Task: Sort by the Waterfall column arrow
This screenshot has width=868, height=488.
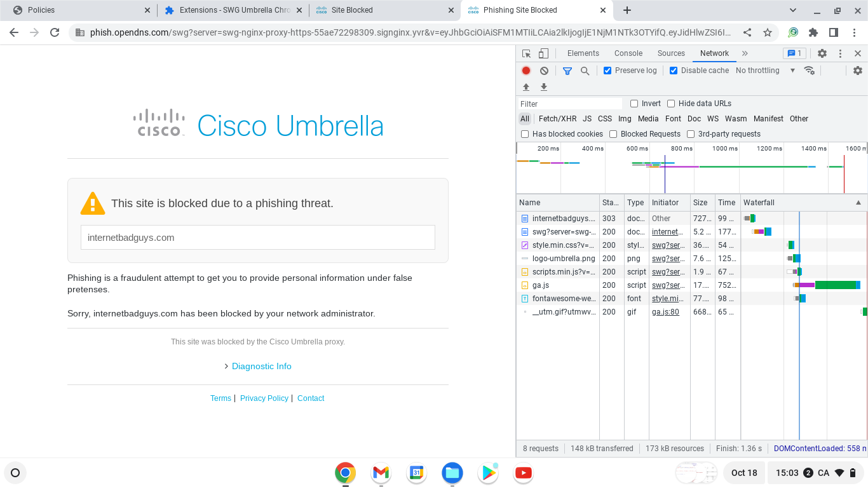Action: coord(858,203)
